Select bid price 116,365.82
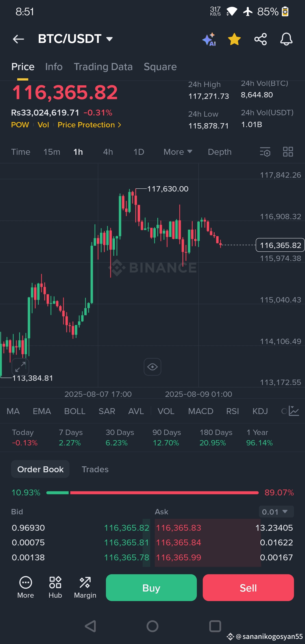The height and width of the screenshot is (644, 305). (127, 528)
